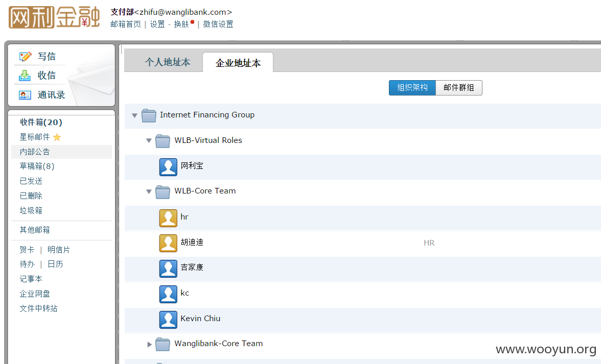Open 草稿箱(8) drafts folder
The width and height of the screenshot is (601, 364).
click(37, 166)
